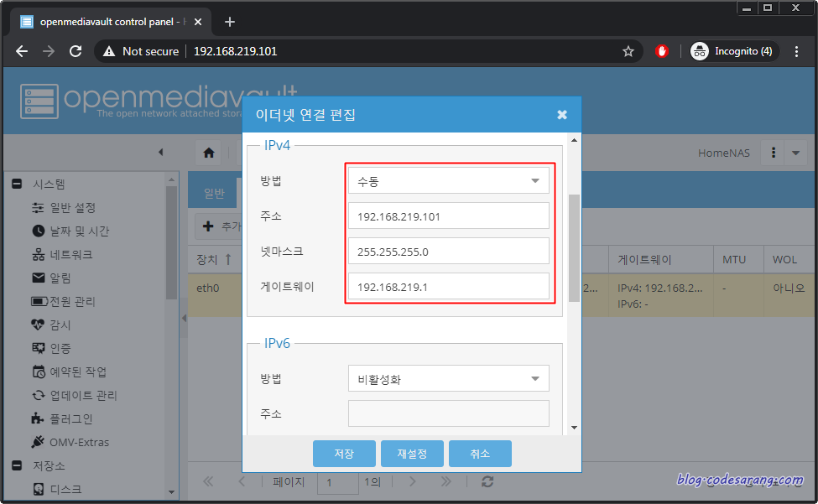This screenshot has height=504, width=818.
Task: Open dropdown arrow beside HomeNAS menu
Action: (x=795, y=153)
